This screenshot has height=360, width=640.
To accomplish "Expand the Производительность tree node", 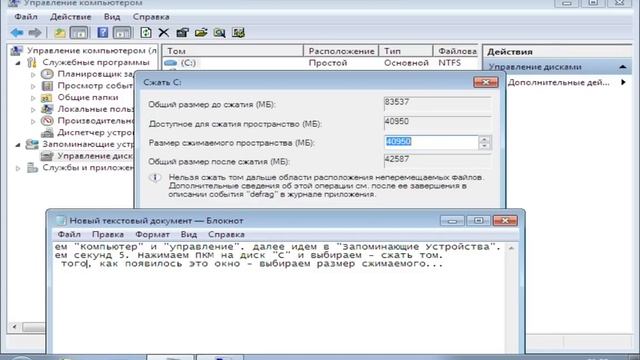I will pos(33,121).
